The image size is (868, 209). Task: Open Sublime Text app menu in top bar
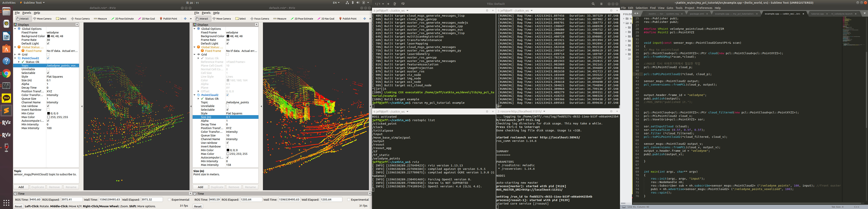click(32, 3)
